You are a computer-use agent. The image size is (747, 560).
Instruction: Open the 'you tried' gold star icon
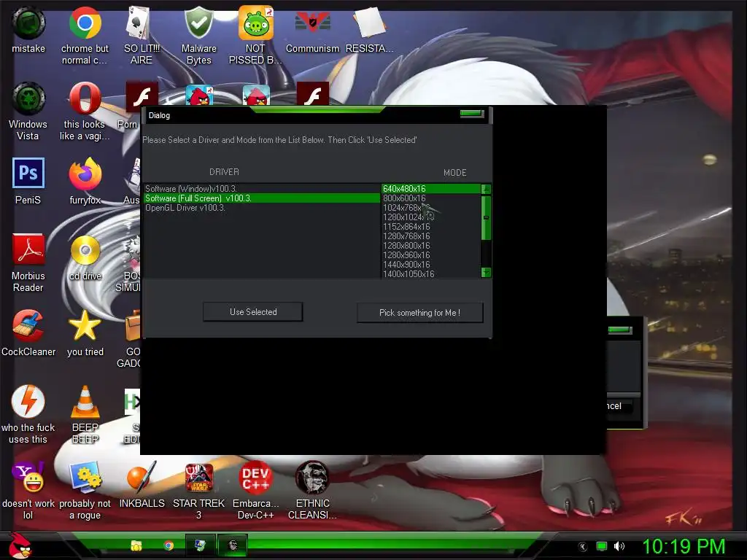coord(85,325)
